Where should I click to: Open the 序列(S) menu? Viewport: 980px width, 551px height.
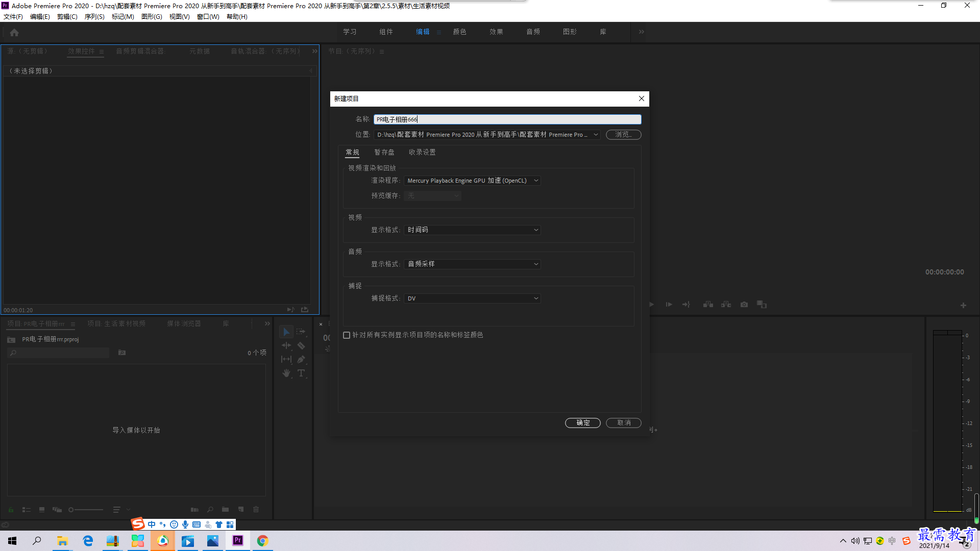[x=94, y=17]
